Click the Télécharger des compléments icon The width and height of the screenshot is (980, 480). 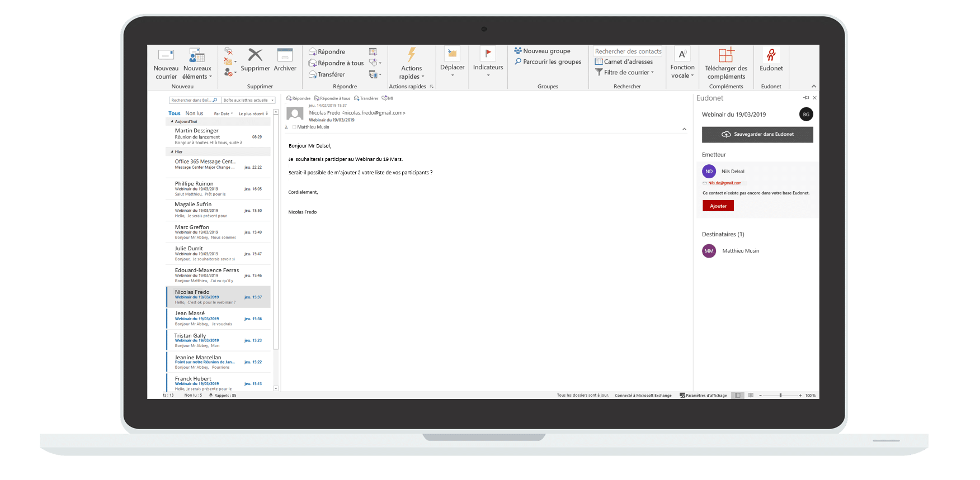(726, 55)
